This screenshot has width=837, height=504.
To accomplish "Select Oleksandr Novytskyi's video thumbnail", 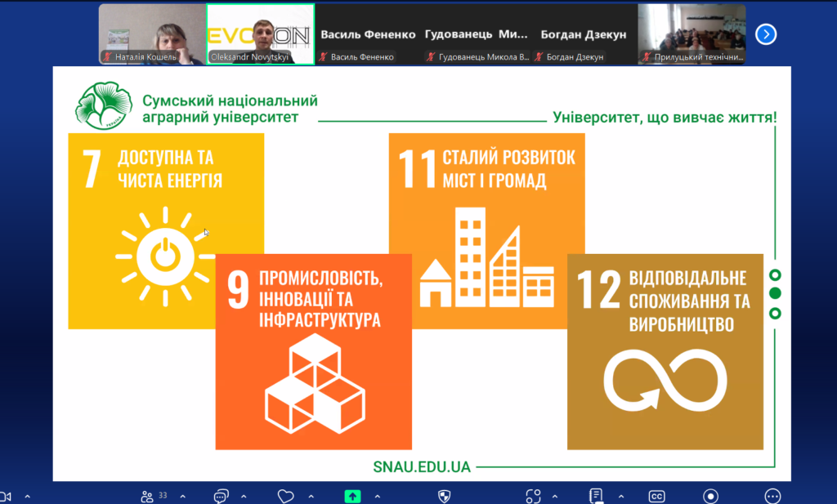I will pos(260,34).
